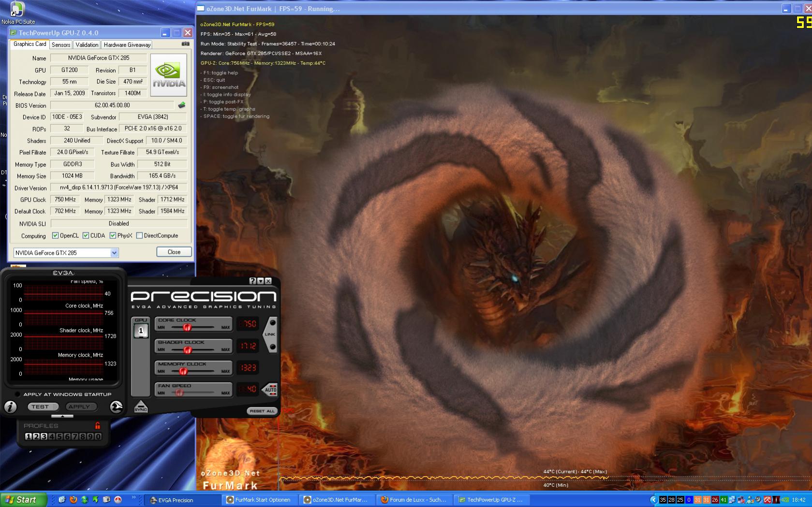
Task: Show hidden tray icons arrow
Action: coord(653,500)
